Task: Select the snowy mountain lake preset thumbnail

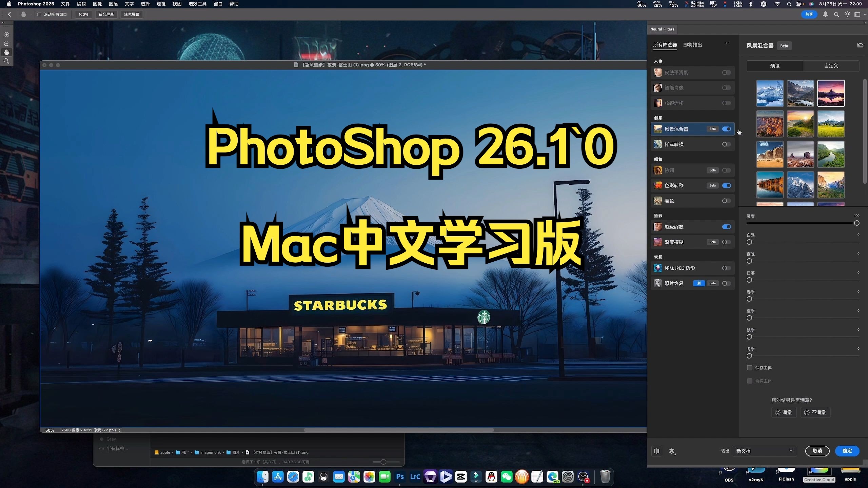Action: pos(770,94)
